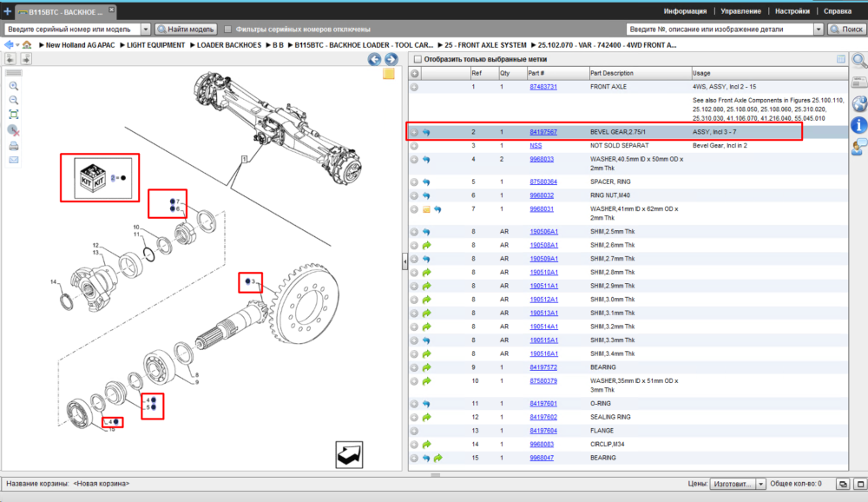Click the KIT image in the diagram
The height and width of the screenshot is (502, 868).
pyautogui.click(x=93, y=178)
